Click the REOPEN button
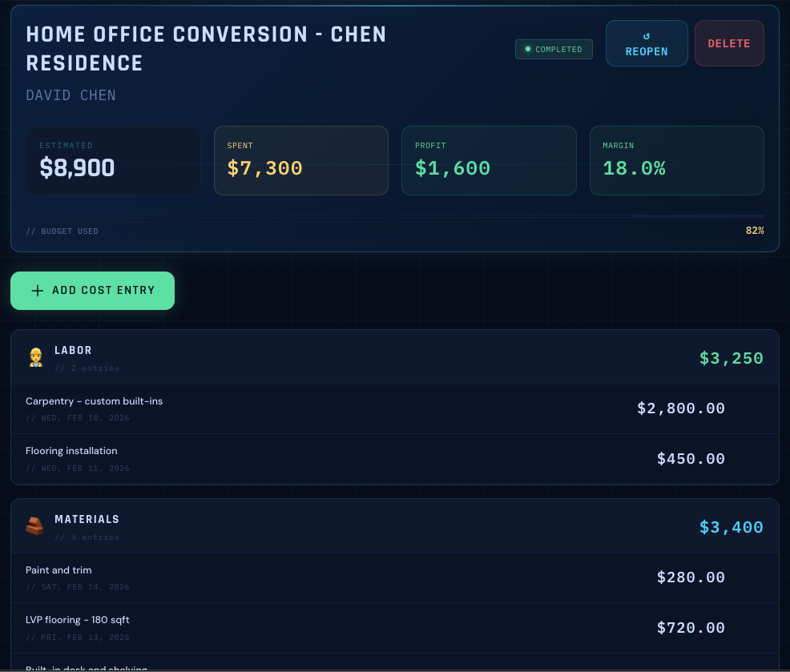790x672 pixels. click(647, 43)
